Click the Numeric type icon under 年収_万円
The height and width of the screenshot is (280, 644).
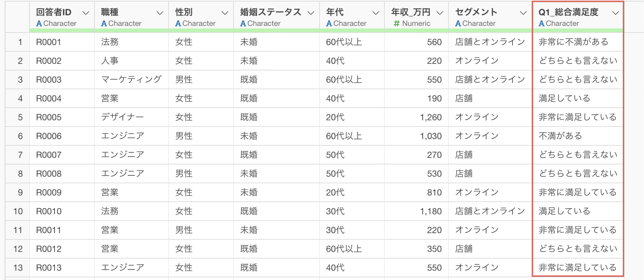(396, 23)
